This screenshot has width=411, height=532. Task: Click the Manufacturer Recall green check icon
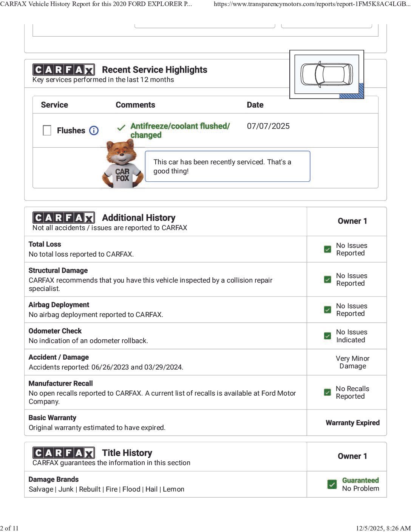328,393
